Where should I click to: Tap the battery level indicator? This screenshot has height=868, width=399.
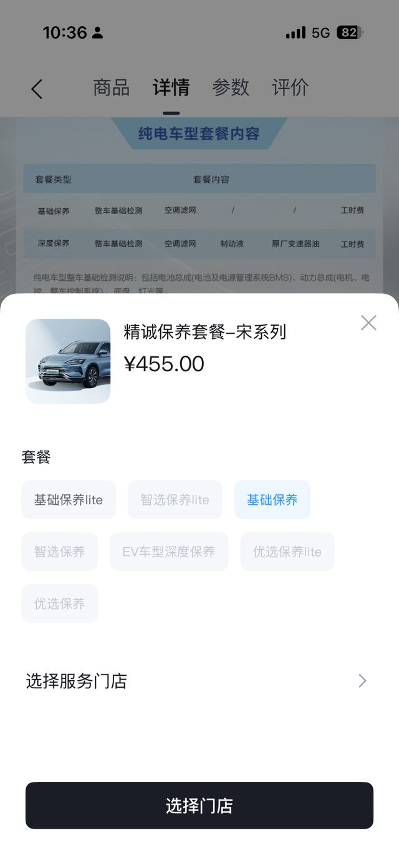coord(350,32)
